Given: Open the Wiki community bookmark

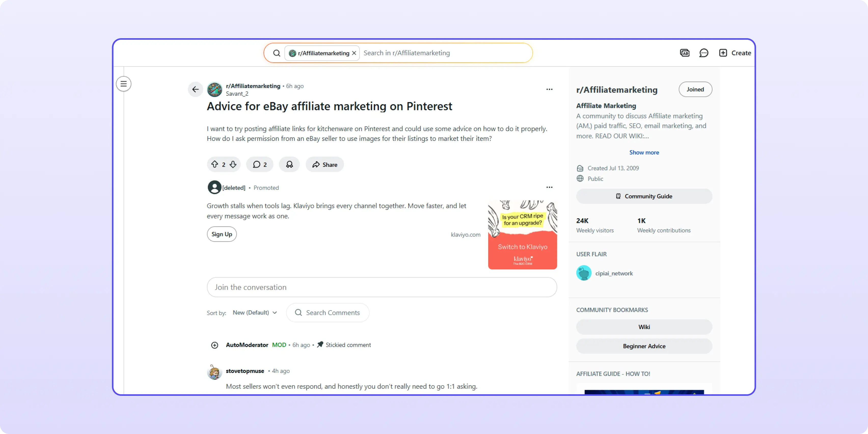Looking at the screenshot, I should click(x=644, y=327).
